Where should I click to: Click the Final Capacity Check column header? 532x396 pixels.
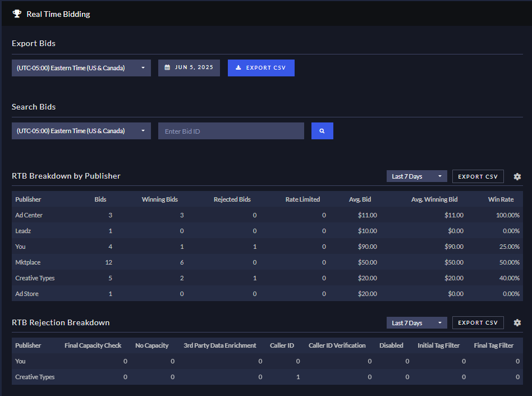point(93,345)
